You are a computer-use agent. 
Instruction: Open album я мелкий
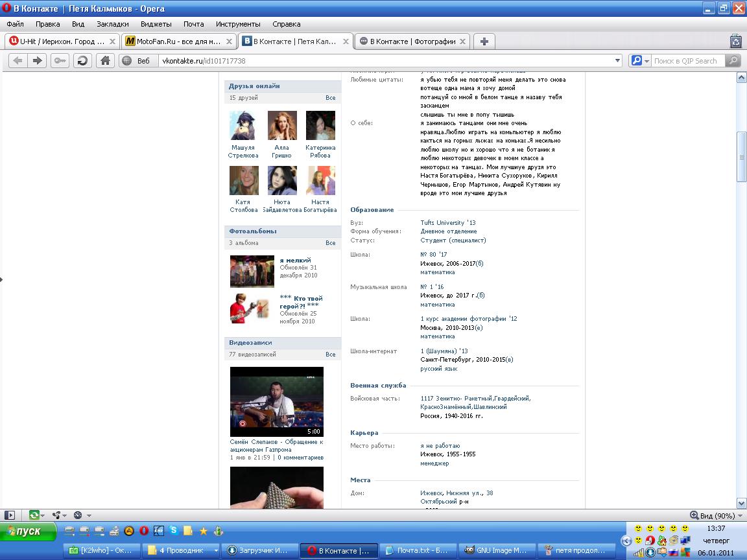pos(296,260)
